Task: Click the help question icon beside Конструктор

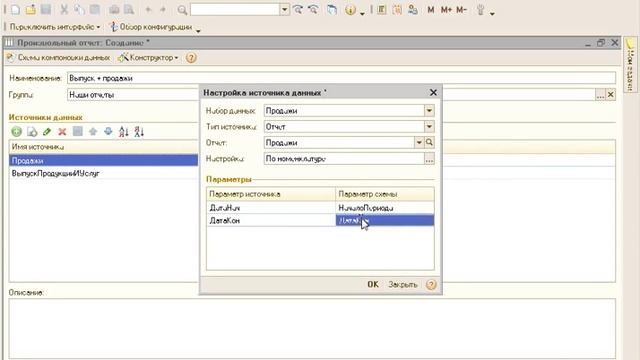Action: (191, 58)
